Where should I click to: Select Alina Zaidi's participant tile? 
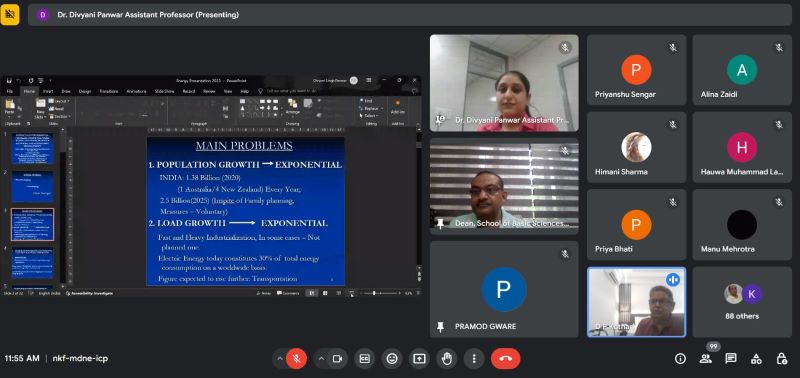tap(742, 70)
